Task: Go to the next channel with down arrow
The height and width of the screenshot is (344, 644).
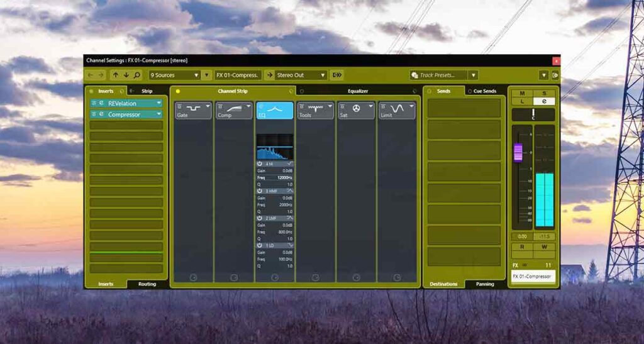Action: tap(126, 75)
